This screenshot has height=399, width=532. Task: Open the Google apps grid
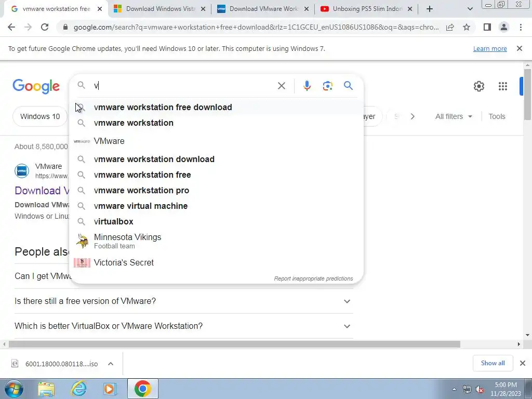pos(503,86)
